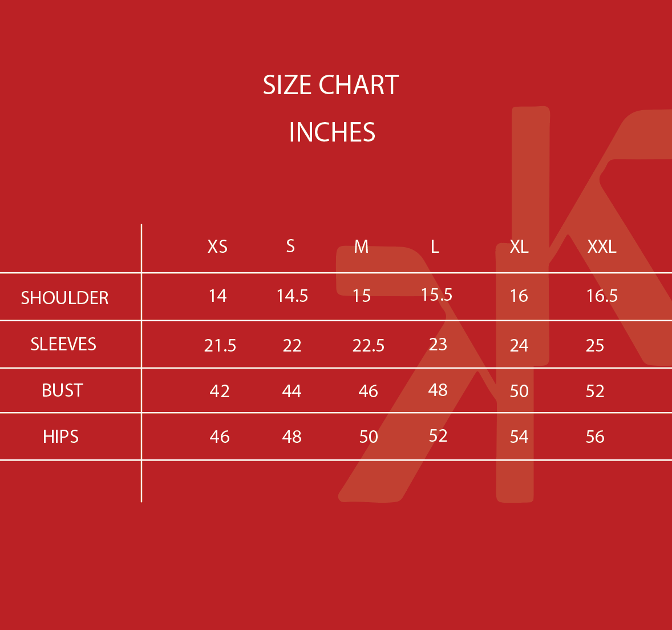Click the BUST row label

(62, 390)
